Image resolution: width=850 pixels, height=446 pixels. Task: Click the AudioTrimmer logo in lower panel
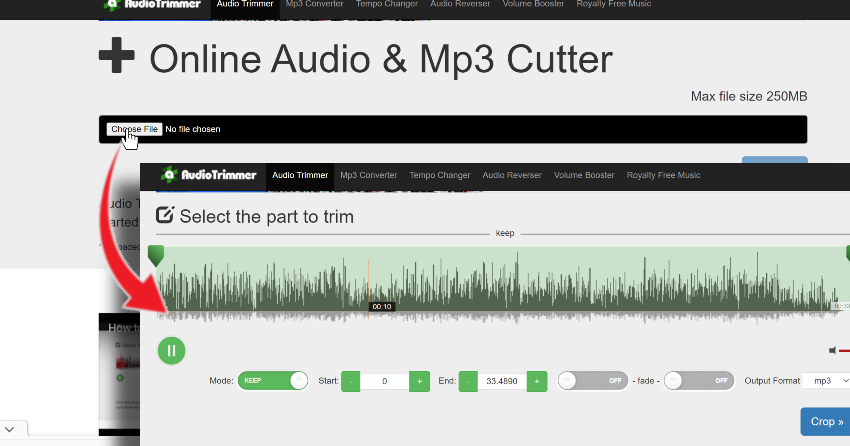click(x=209, y=174)
